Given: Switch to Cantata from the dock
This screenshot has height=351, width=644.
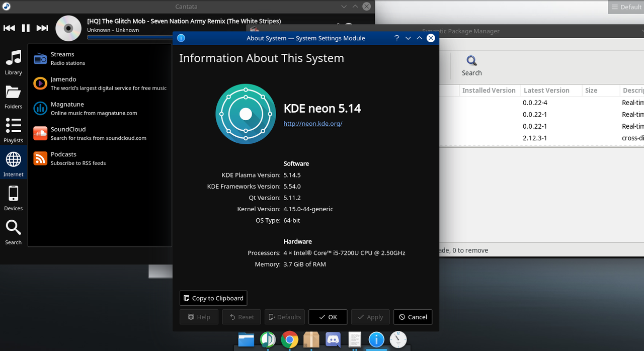Looking at the screenshot, I should point(268,340).
